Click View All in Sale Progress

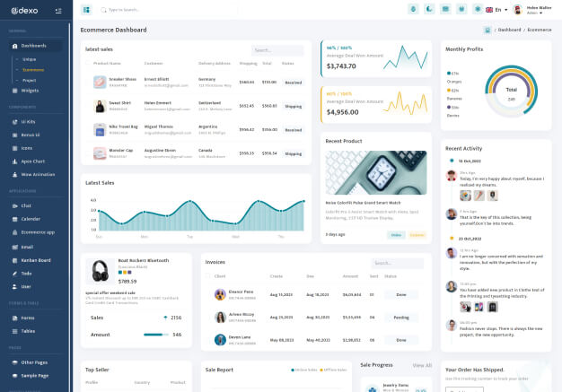421,365
